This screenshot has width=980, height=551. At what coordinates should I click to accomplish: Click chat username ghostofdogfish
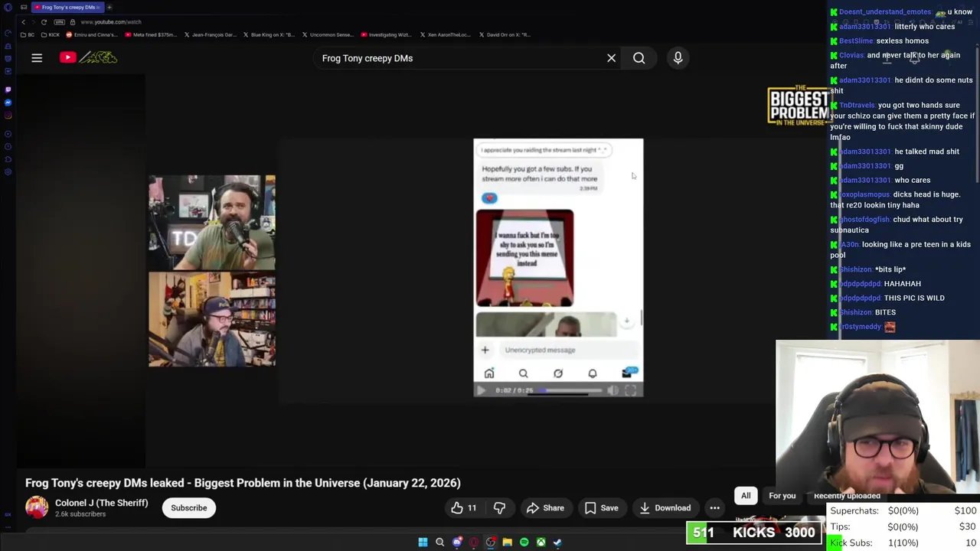pos(864,220)
